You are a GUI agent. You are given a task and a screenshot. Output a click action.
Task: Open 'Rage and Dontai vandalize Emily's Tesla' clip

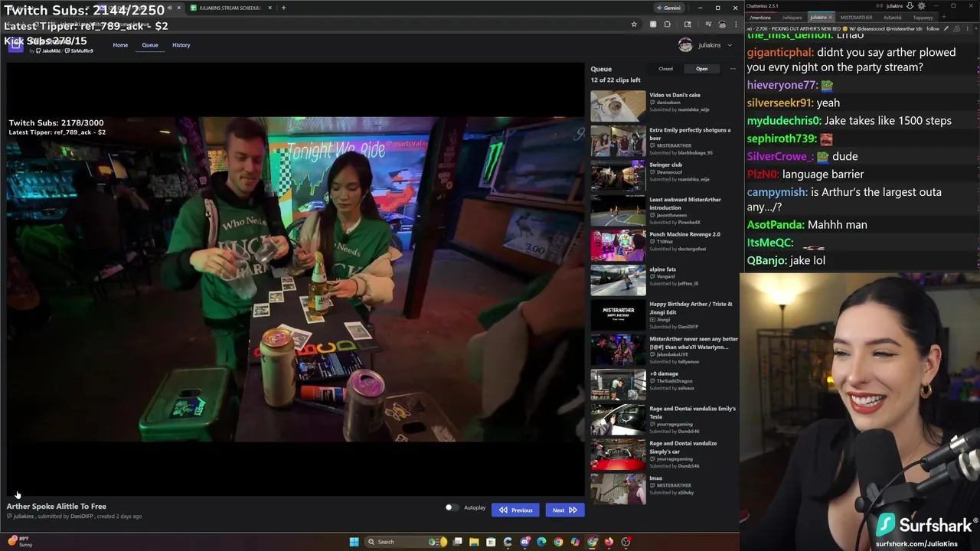coord(618,419)
